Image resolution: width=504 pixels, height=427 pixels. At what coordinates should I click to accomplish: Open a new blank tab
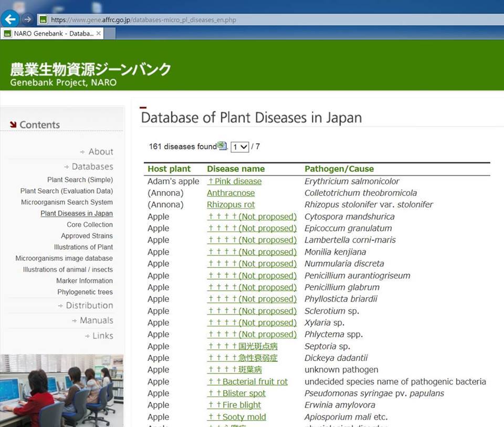110,34
